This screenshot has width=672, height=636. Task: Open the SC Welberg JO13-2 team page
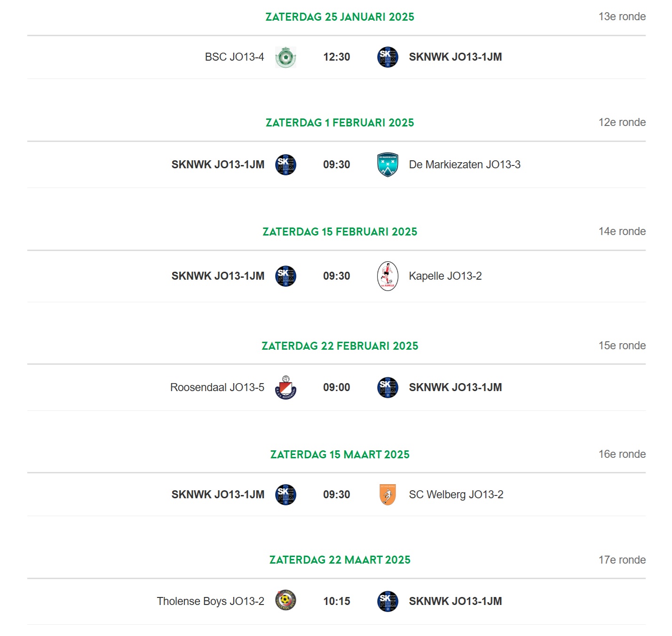coord(456,495)
